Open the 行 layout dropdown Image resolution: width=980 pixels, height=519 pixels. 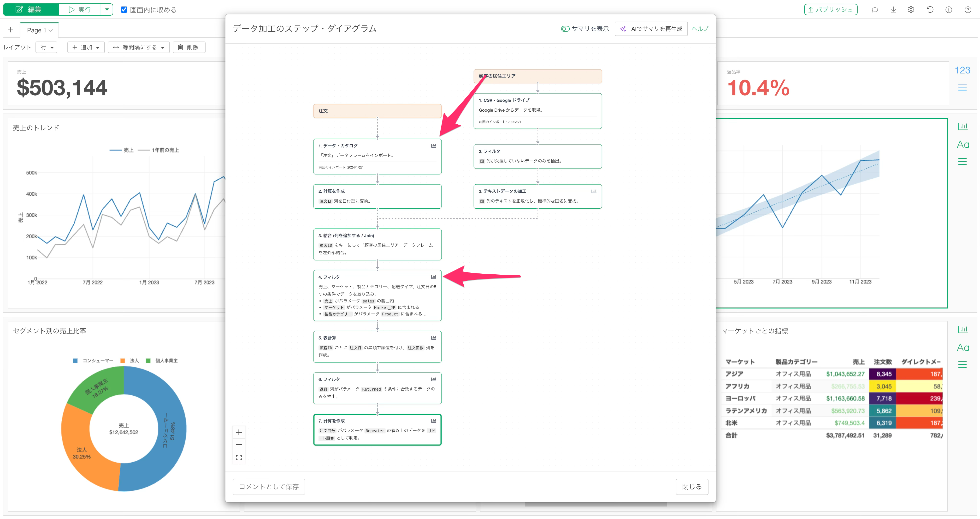point(47,47)
